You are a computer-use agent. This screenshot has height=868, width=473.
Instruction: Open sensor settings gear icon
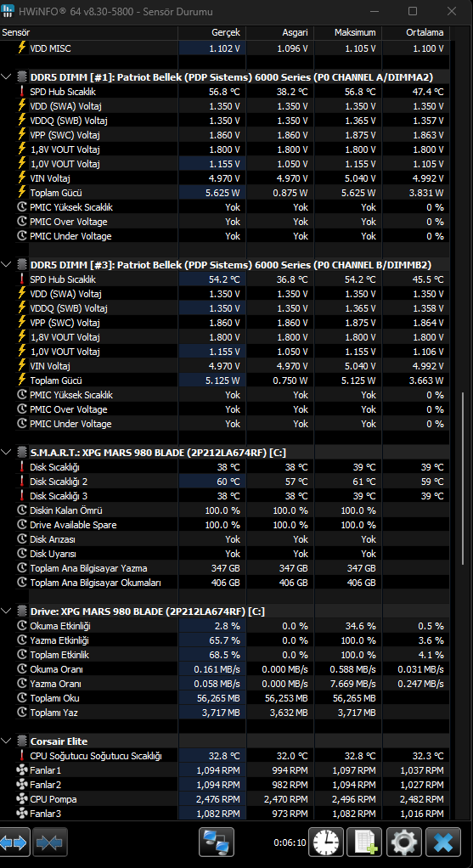(x=404, y=843)
